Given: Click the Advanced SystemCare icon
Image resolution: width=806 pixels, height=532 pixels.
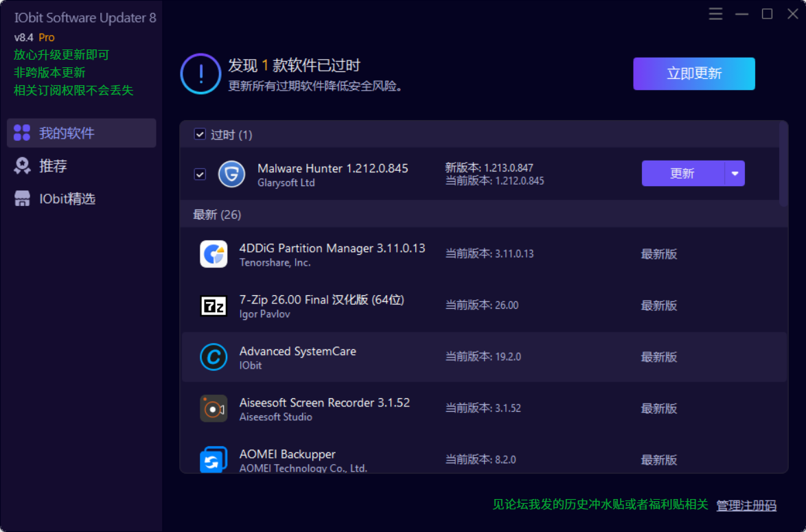Looking at the screenshot, I should coord(214,357).
